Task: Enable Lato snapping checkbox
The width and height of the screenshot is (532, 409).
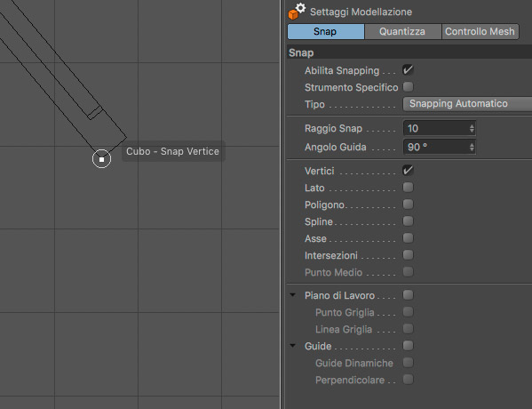Action: [x=408, y=188]
